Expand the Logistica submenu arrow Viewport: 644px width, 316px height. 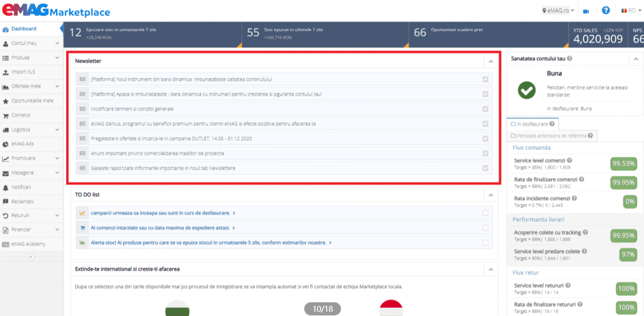(57, 130)
